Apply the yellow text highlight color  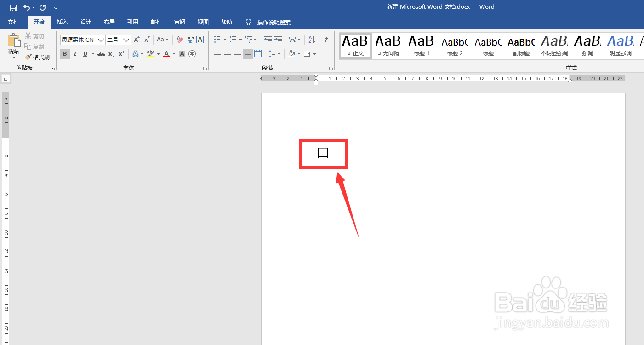(x=151, y=54)
